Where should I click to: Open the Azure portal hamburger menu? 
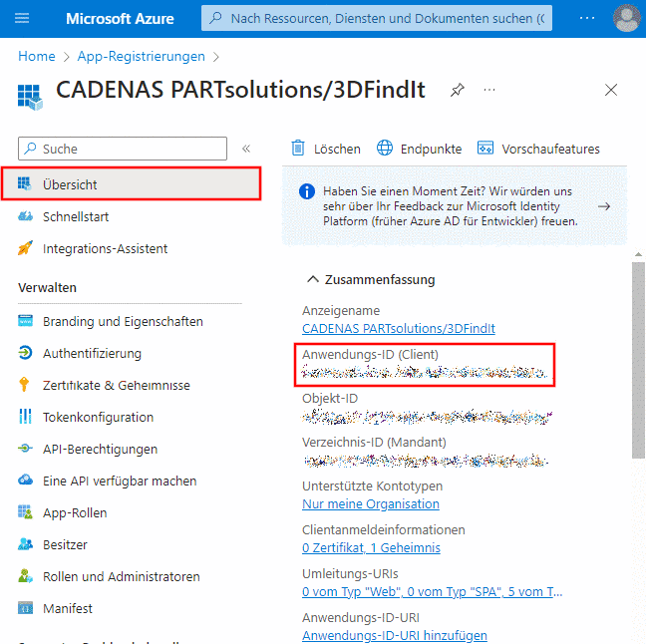[22, 18]
